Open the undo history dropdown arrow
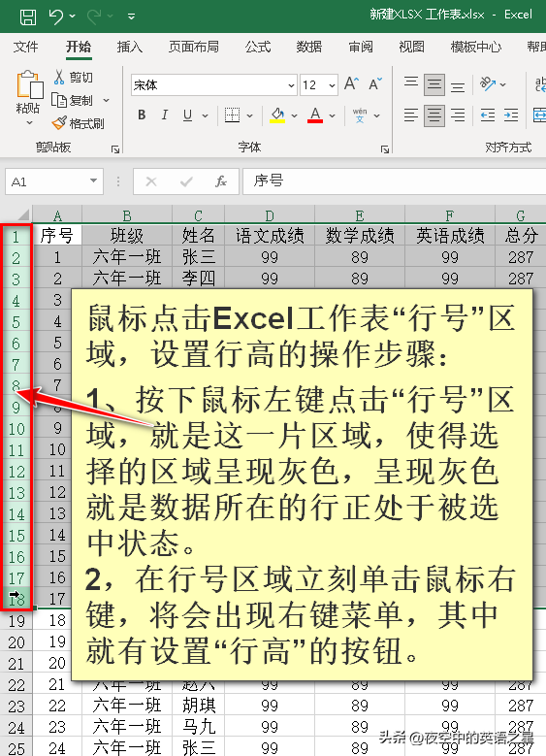This screenshot has height=756, width=546. click(73, 16)
